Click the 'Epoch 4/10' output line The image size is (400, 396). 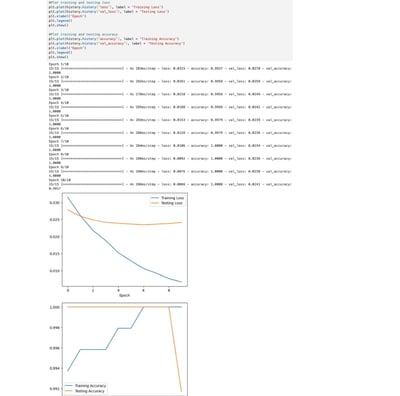point(59,103)
